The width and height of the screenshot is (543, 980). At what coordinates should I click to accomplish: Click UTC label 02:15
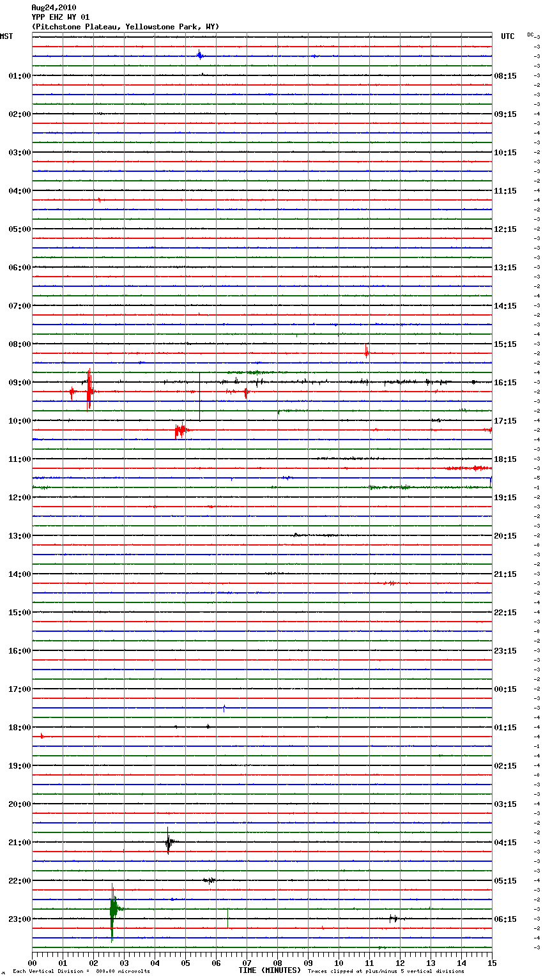point(505,766)
